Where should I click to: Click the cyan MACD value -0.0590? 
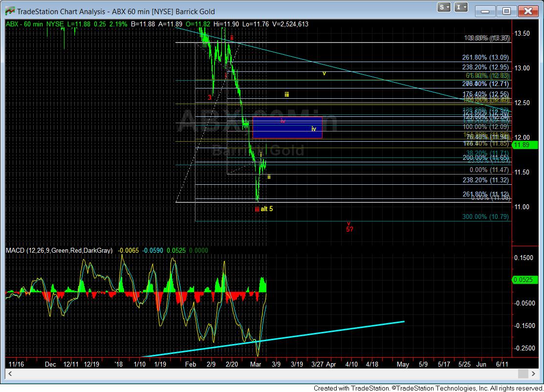click(x=152, y=250)
